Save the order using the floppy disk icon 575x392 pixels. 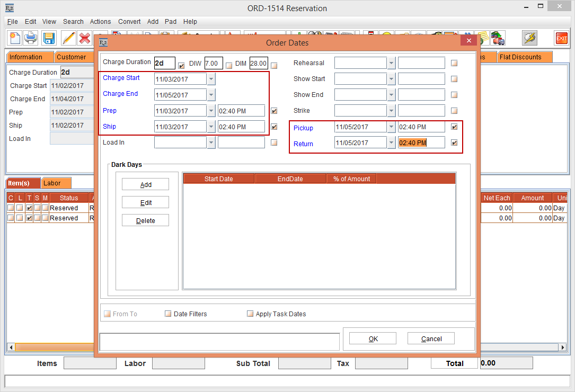pyautogui.click(x=48, y=38)
